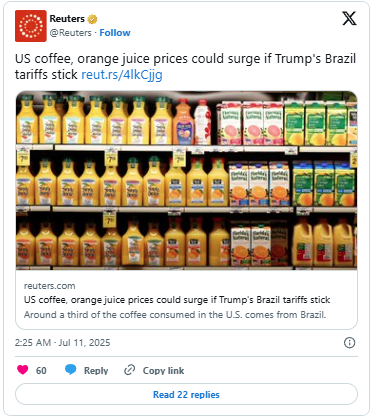This screenshot has width=385, height=420.
Task: Click the reuters.com card domain
Action: click(x=50, y=286)
